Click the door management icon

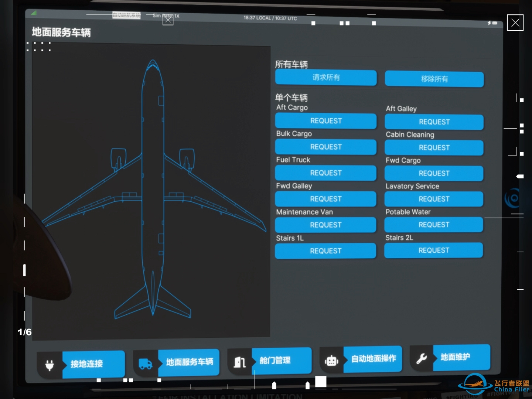pos(240,362)
